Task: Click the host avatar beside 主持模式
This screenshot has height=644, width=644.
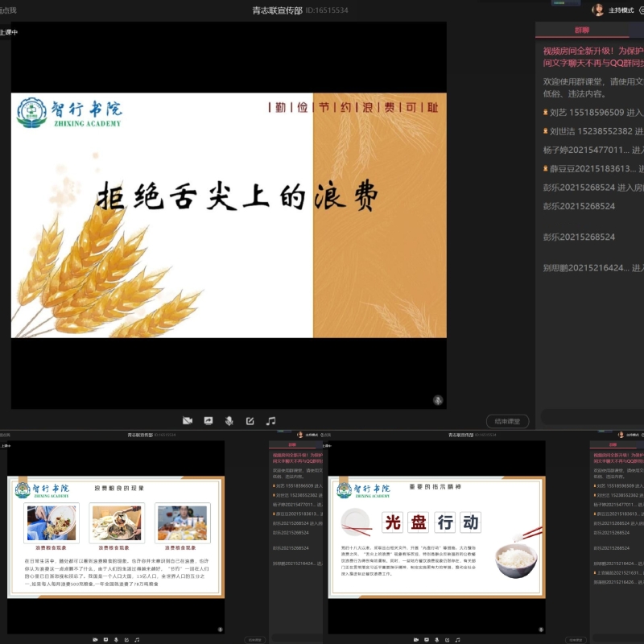Action: pyautogui.click(x=598, y=10)
